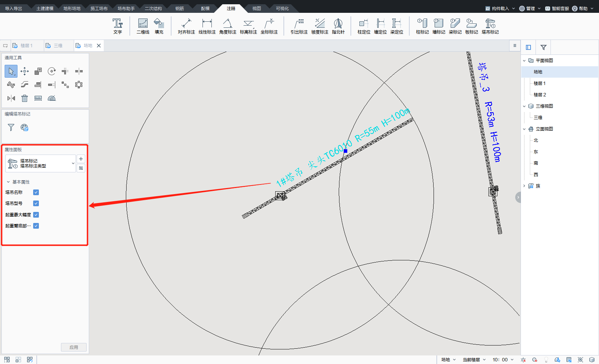Choose 坐标标注 coordinate annotation
Image resolution: width=599 pixels, height=364 pixels.
click(269, 26)
